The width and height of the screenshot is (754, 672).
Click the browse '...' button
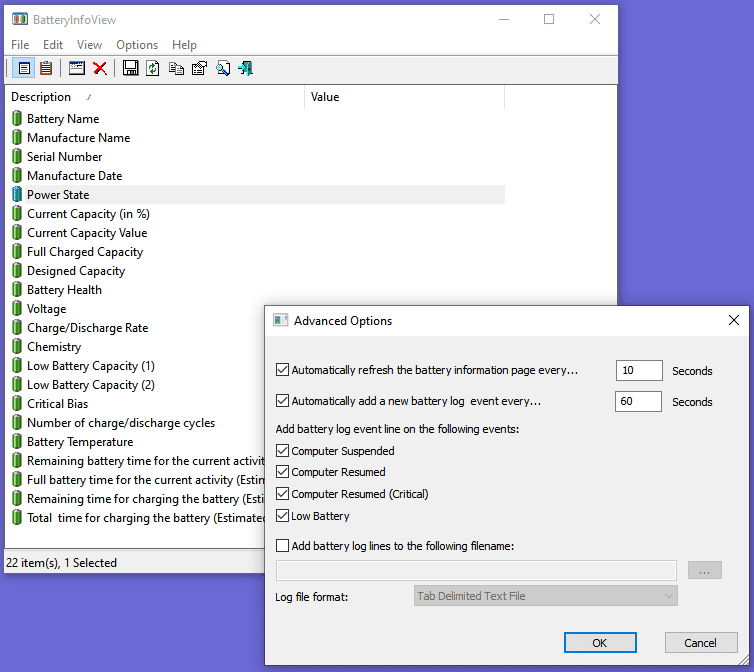[x=704, y=571]
